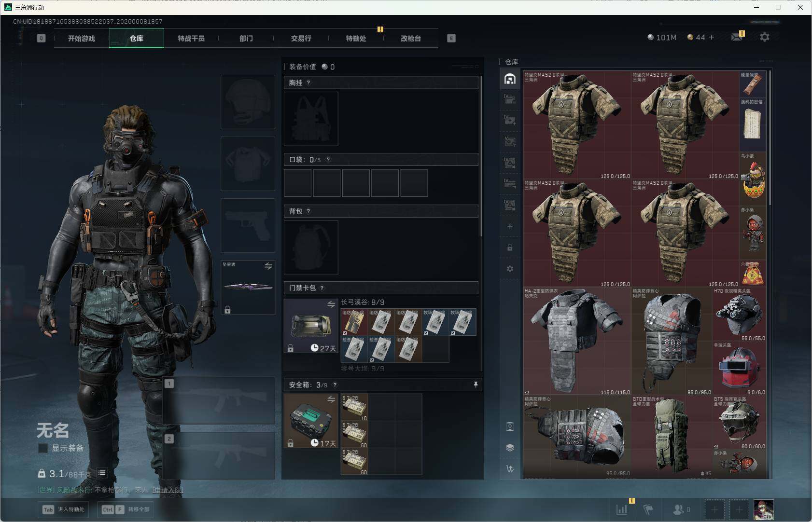Switch to the 特战干员 tab
This screenshot has height=522, width=812.
point(191,38)
